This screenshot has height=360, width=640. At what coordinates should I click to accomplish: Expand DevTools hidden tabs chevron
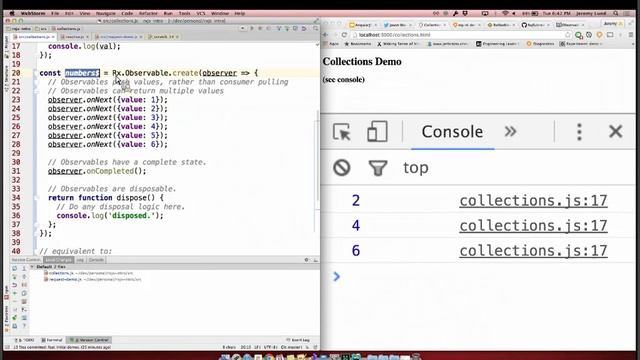(x=510, y=131)
